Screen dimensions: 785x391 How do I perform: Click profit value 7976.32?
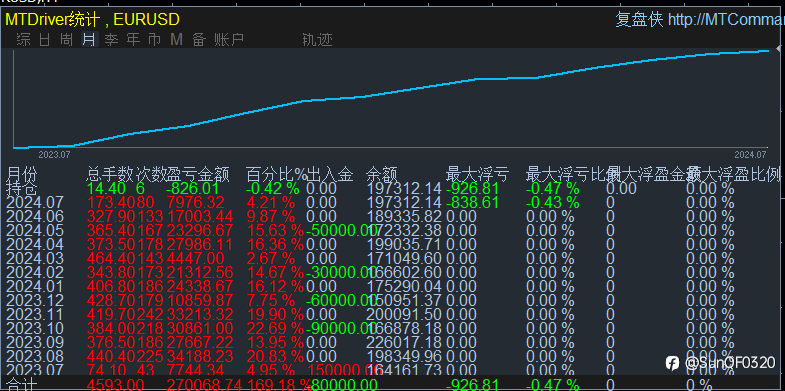click(x=196, y=203)
